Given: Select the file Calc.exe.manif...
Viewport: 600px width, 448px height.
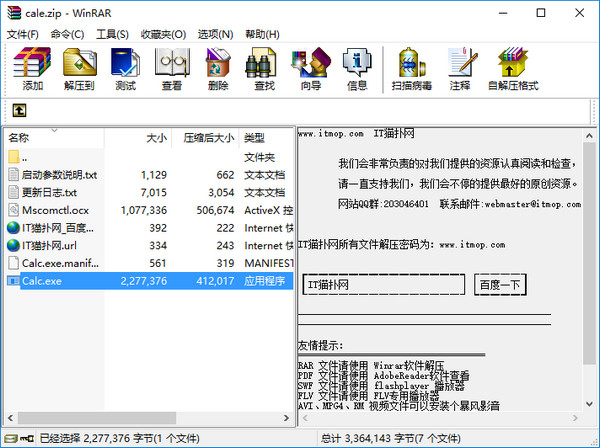Looking at the screenshot, I should (x=60, y=263).
